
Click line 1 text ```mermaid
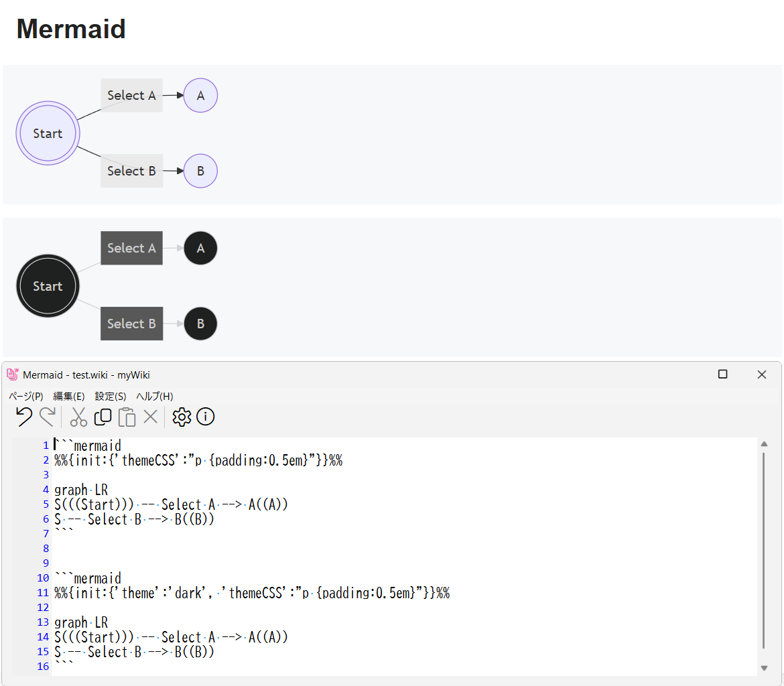tap(88, 445)
